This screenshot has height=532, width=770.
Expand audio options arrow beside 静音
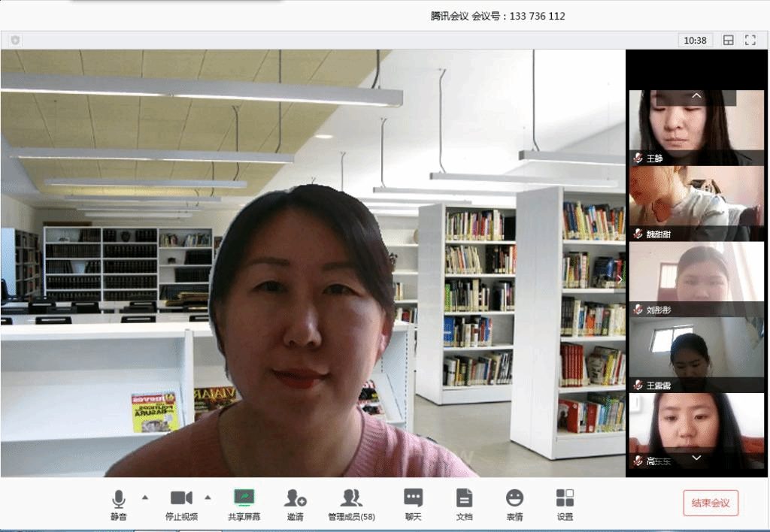145,497
